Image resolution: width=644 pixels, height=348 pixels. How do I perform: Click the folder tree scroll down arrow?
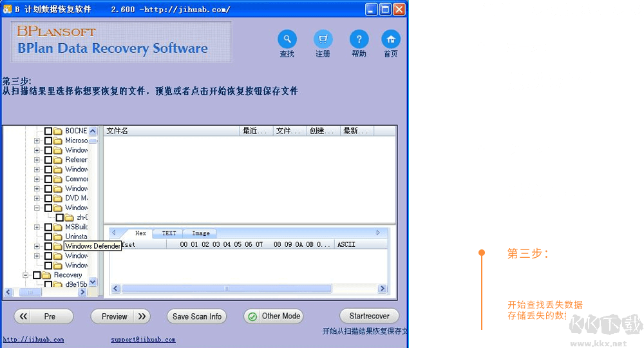click(x=93, y=282)
